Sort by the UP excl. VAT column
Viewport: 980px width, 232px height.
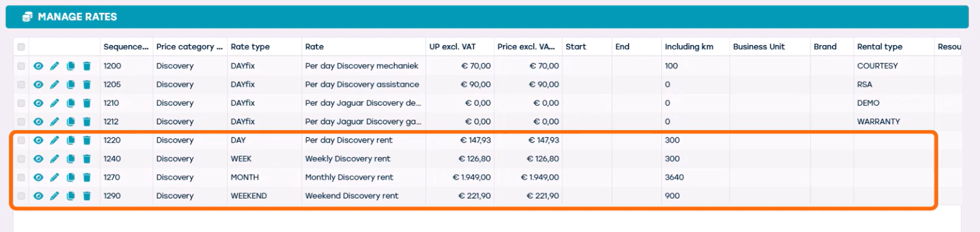coord(452,46)
